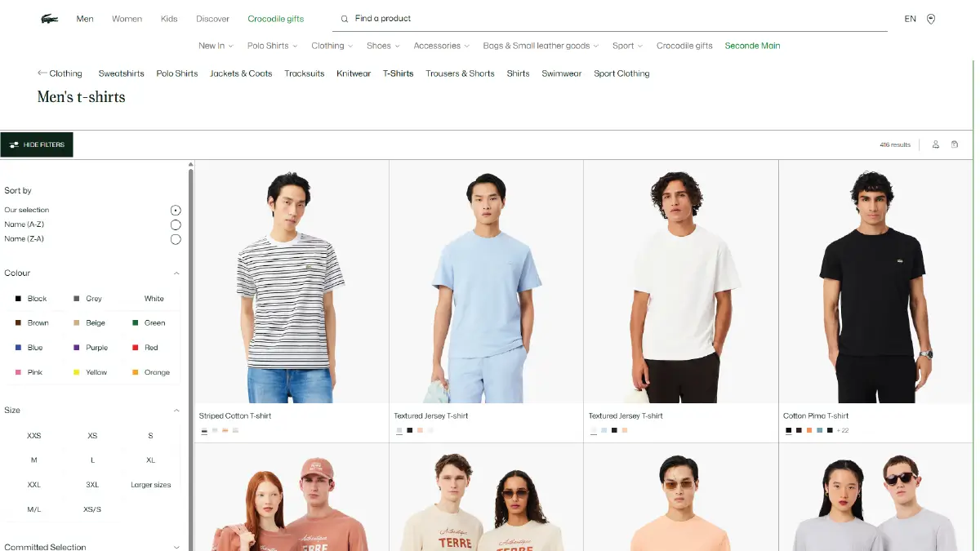Show +22 more colours for Cotton Pima T-shirt
The image size is (980, 551).
(x=843, y=430)
